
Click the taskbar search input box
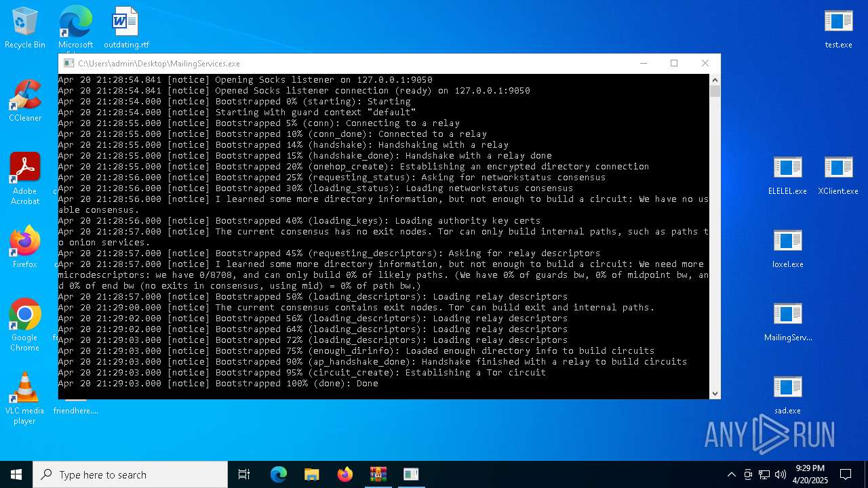pos(130,474)
